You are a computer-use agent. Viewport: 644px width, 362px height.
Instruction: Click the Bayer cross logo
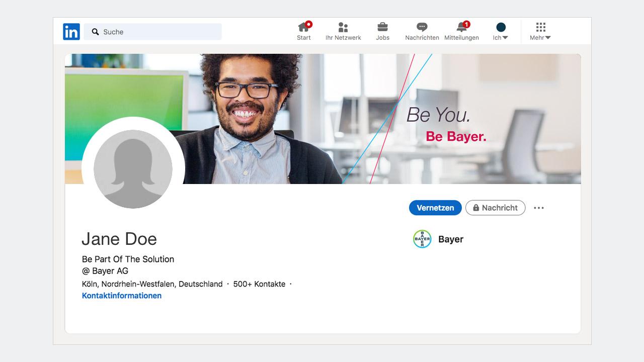(x=422, y=239)
